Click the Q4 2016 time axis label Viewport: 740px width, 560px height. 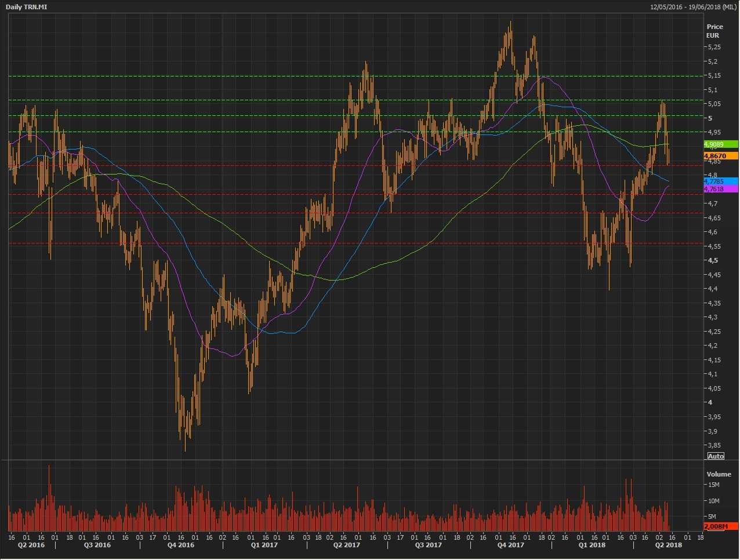(x=181, y=545)
